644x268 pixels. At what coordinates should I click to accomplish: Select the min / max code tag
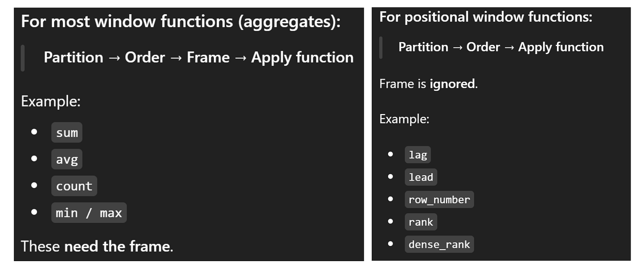(x=89, y=212)
